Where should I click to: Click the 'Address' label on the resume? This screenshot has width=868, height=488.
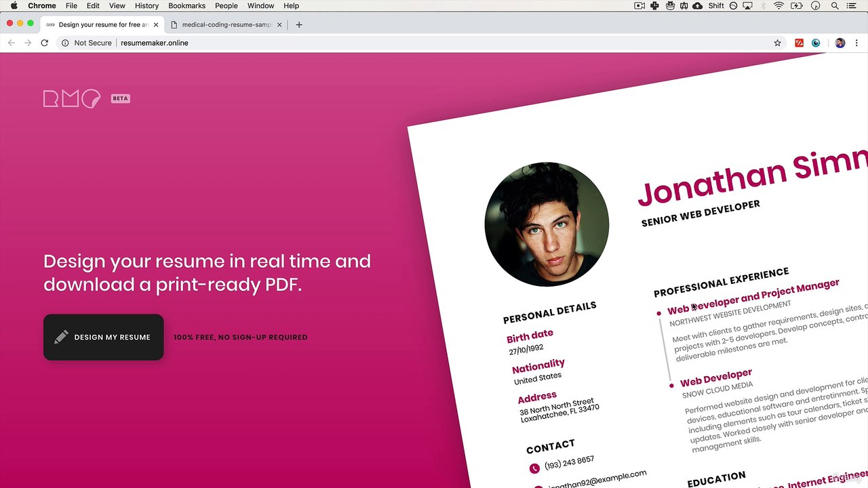pyautogui.click(x=537, y=398)
